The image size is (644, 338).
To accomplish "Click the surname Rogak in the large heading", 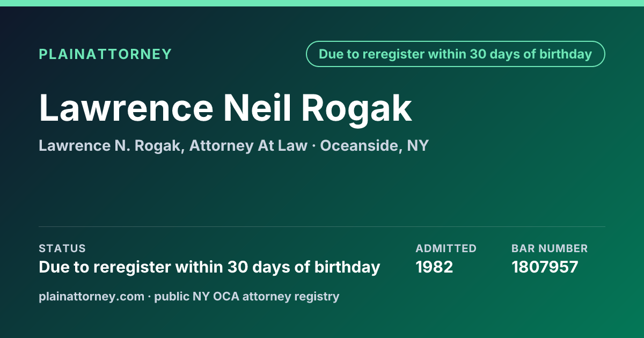I will click(356, 108).
